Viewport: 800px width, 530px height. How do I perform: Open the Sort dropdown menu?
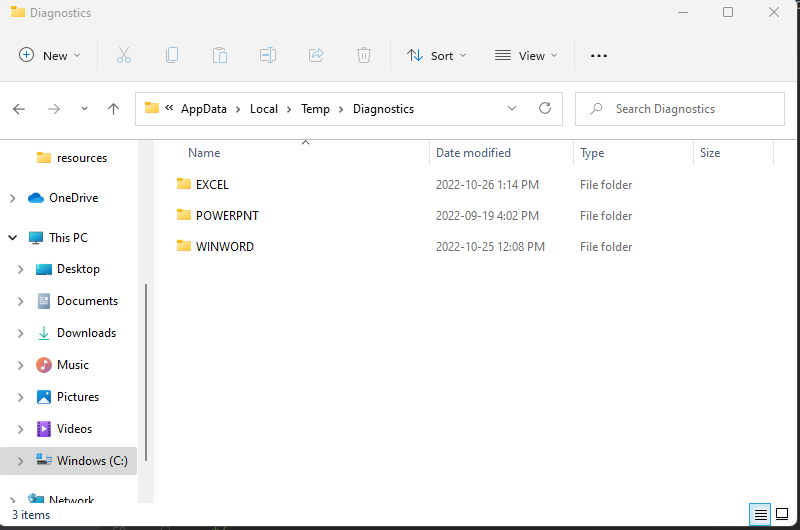tap(437, 56)
